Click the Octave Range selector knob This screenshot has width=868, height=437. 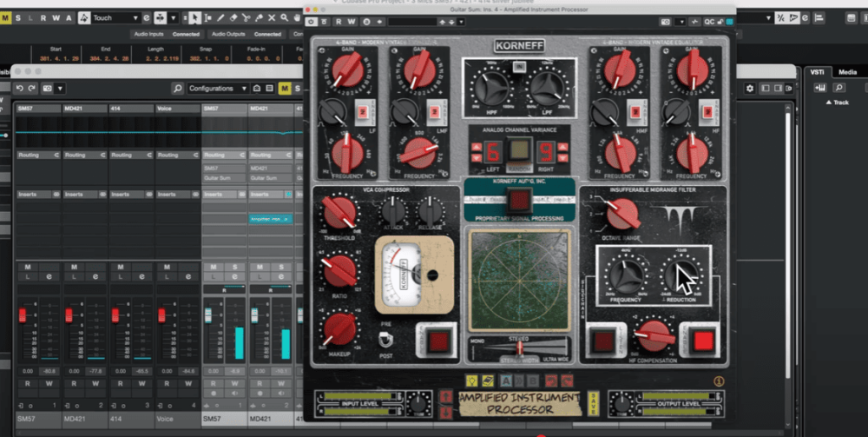tap(622, 215)
